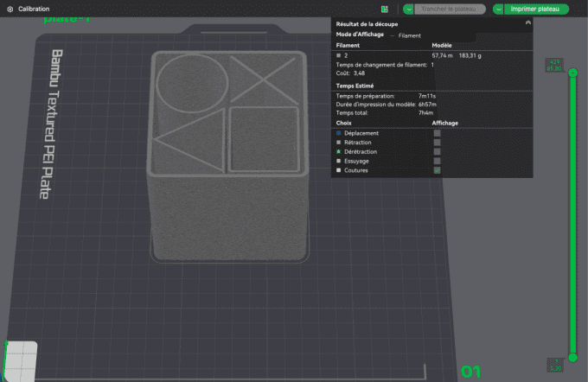This screenshot has height=382, width=588.
Task: Toggle the Rétraction display checkbox
Action: click(x=437, y=143)
